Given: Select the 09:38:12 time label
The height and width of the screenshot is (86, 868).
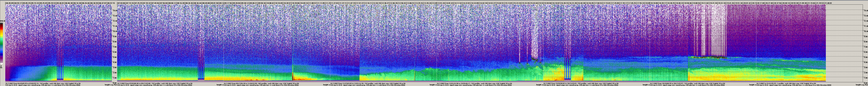Looking at the screenshot, I should pos(245,3).
